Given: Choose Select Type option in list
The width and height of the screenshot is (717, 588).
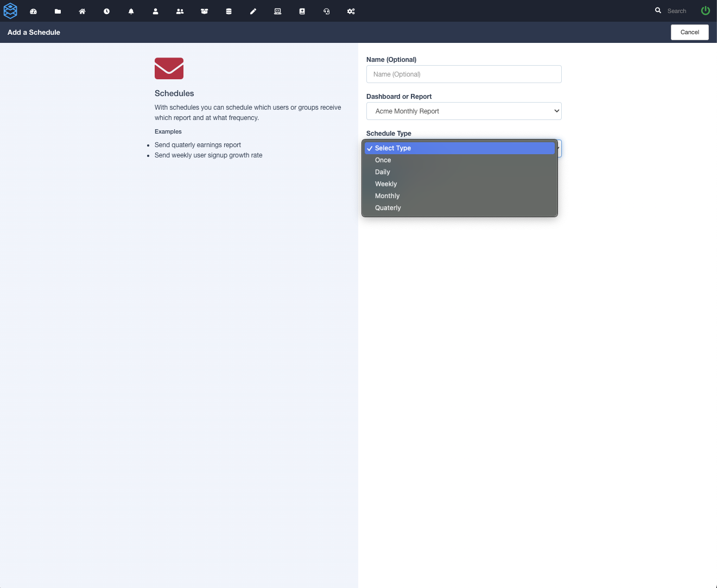Looking at the screenshot, I should pos(460,148).
